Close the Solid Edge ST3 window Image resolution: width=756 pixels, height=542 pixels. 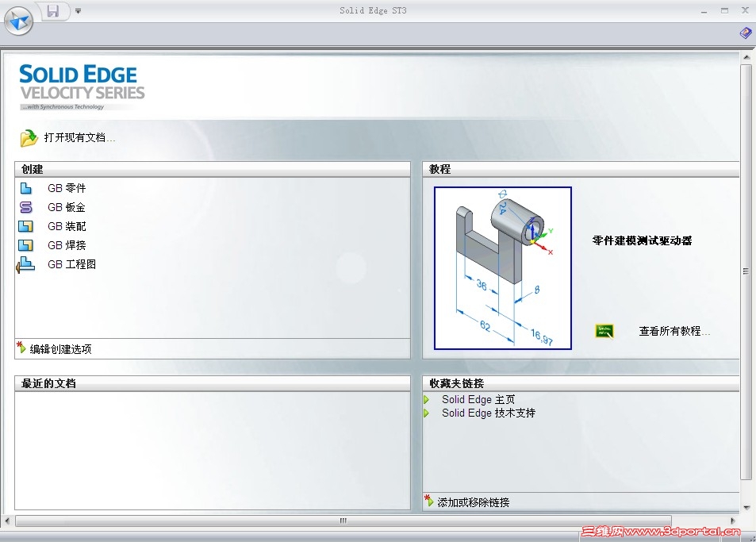[745, 10]
